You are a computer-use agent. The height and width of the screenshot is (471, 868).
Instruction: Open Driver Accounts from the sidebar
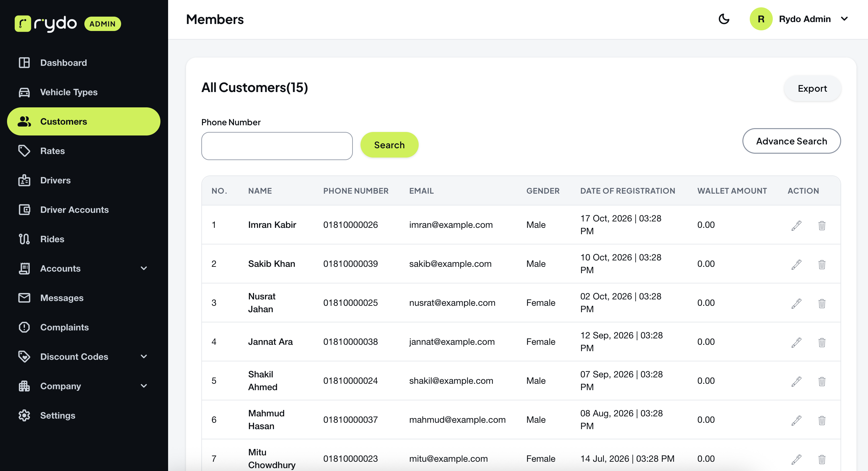click(x=83, y=210)
